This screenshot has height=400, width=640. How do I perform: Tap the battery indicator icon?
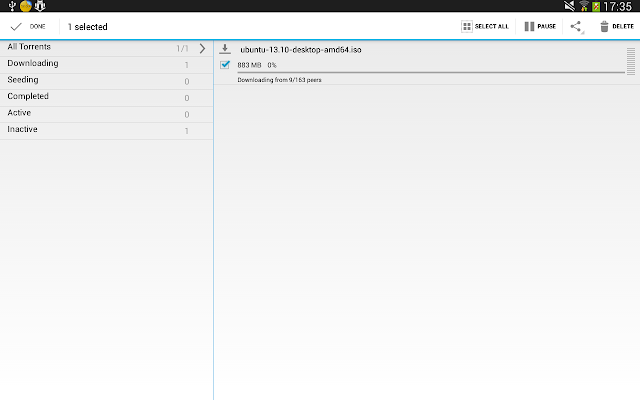(x=596, y=6)
